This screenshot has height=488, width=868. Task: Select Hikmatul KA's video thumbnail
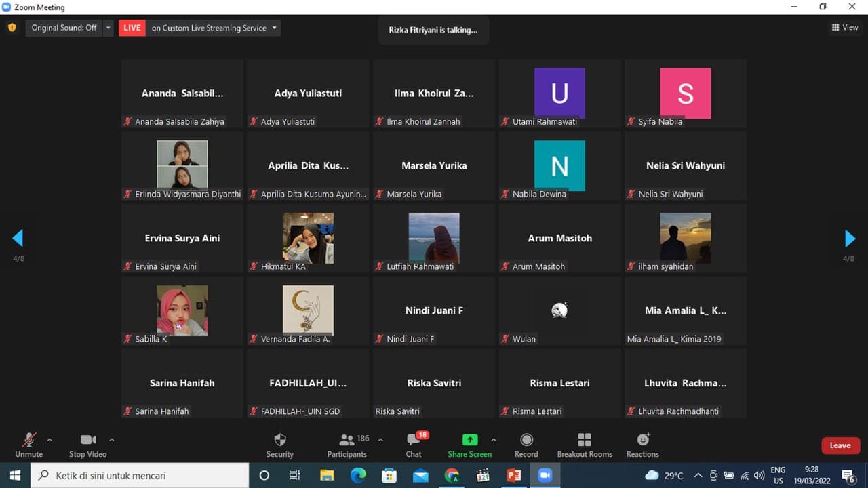pyautogui.click(x=308, y=238)
